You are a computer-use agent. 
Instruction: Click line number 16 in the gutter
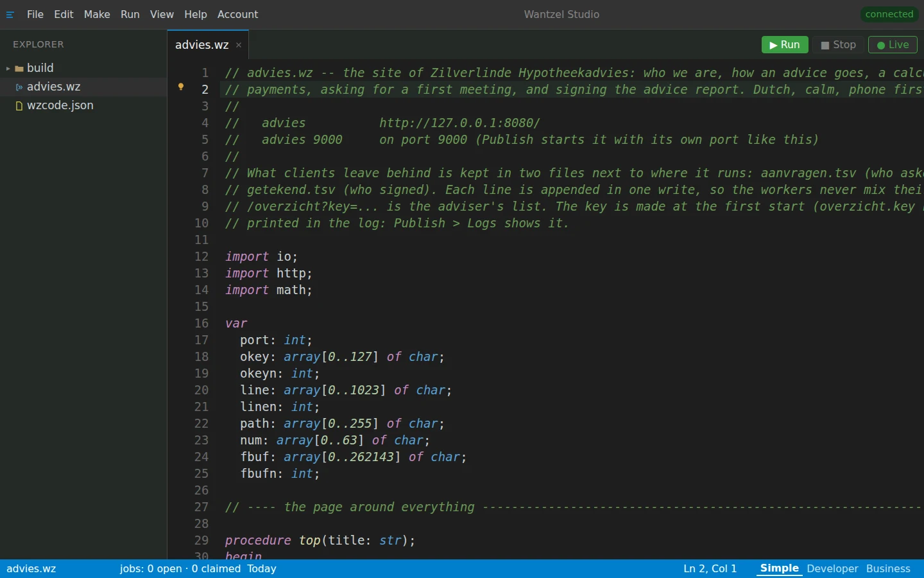tap(201, 324)
